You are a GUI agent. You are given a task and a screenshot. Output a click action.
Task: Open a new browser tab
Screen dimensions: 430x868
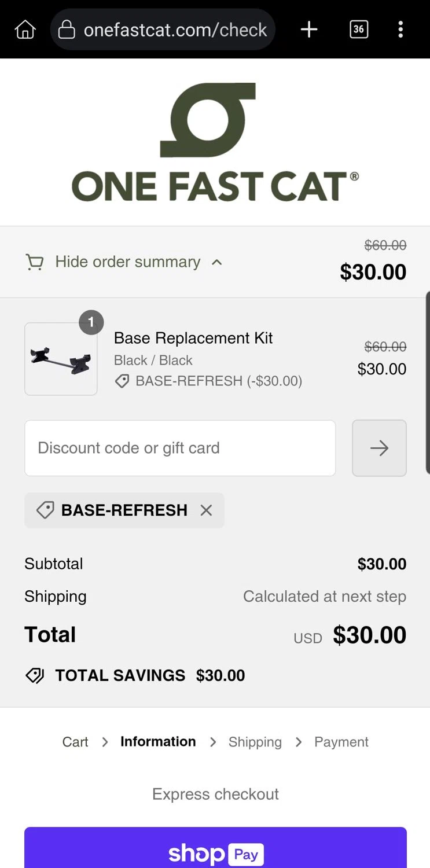coord(309,30)
